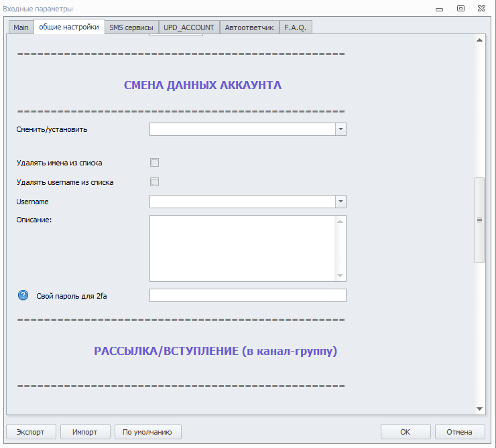
Task: Click the 'Описание:' label
Action: click(x=34, y=220)
